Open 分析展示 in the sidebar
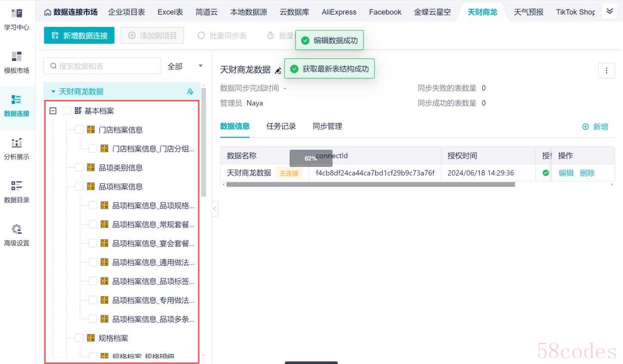Image resolution: width=623 pixels, height=364 pixels. click(17, 148)
